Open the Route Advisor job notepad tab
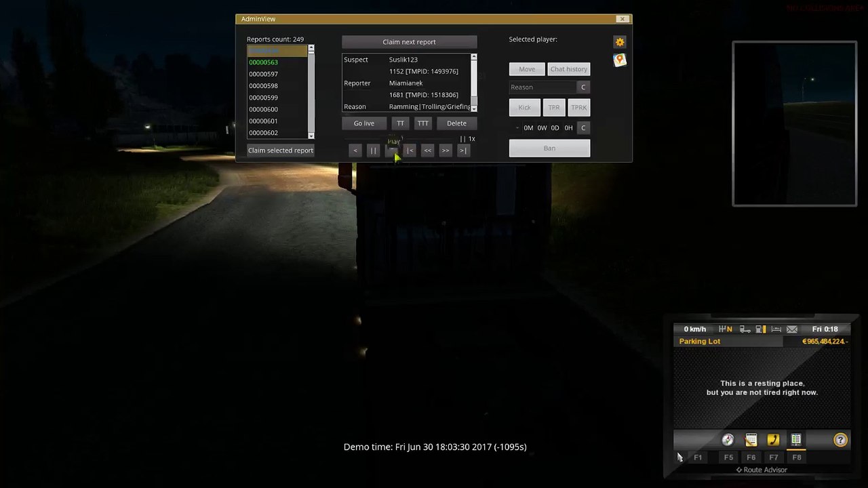 click(x=751, y=440)
